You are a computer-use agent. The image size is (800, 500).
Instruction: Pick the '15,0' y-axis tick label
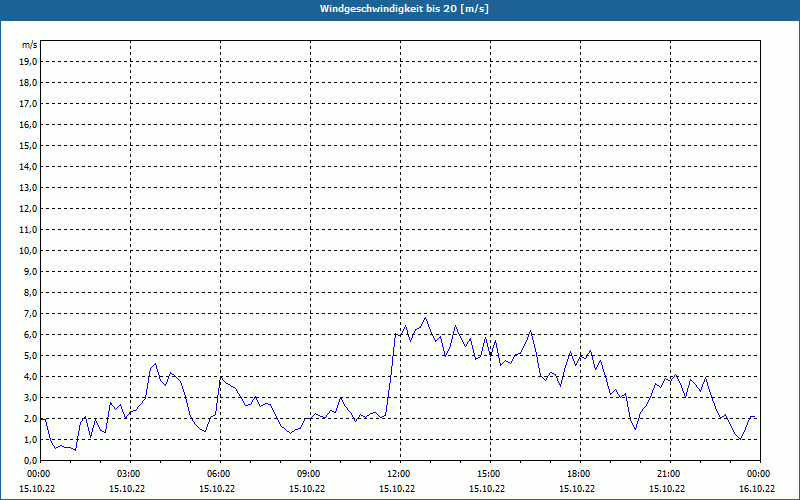(x=27, y=145)
